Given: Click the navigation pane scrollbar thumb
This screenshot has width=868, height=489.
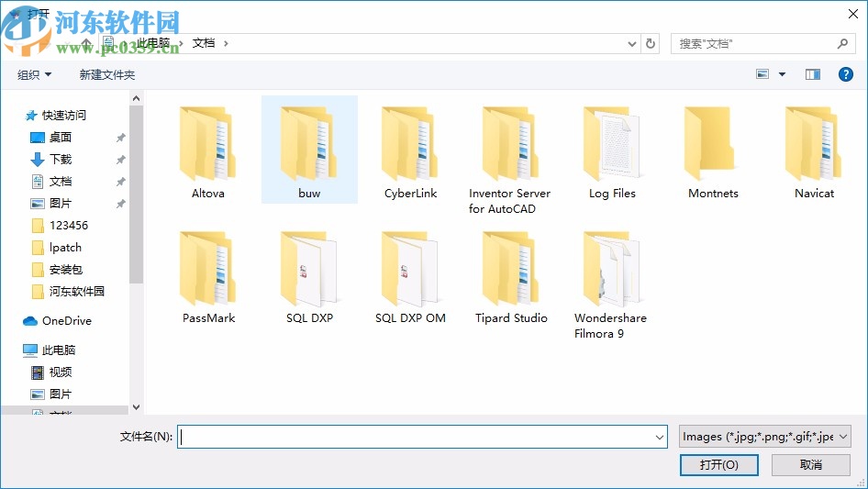Looking at the screenshot, I should click(x=136, y=194).
